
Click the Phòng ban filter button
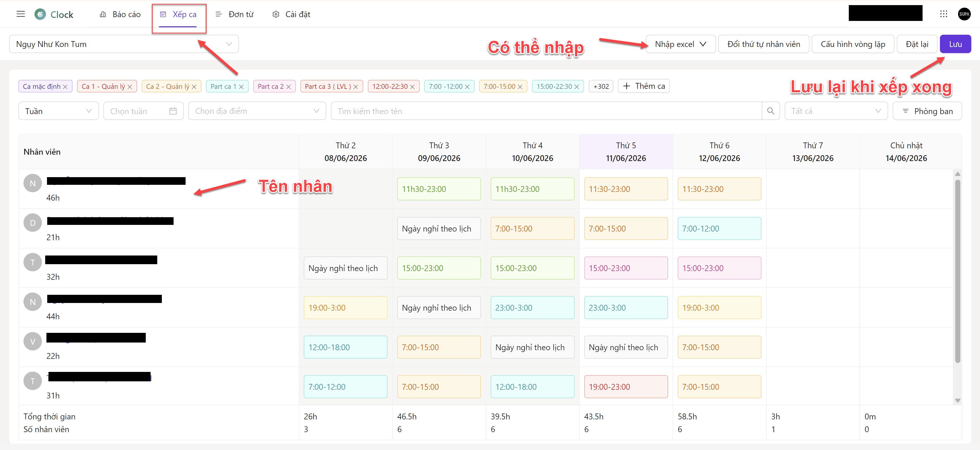(927, 111)
